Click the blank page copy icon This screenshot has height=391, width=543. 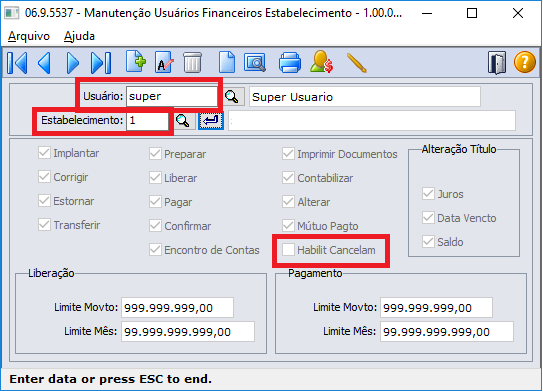point(227,62)
